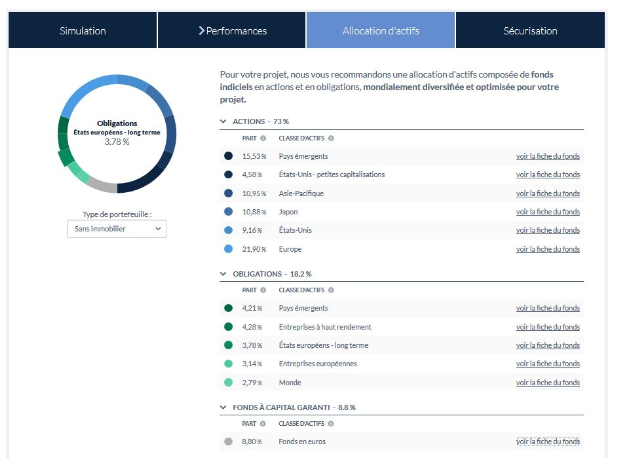Image resolution: width=622 pixels, height=471 pixels.
Task: Click info icon beside PART in Obligations section
Action: point(263,290)
